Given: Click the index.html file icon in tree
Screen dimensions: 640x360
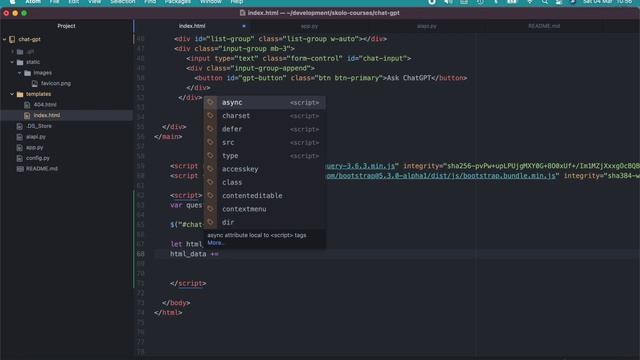Looking at the screenshot, I should pyautogui.click(x=27, y=116).
